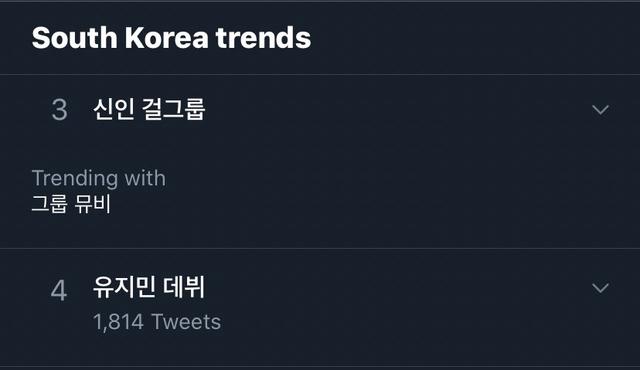Open chevron menu beside 유지민 데뷔 trend

[600, 288]
